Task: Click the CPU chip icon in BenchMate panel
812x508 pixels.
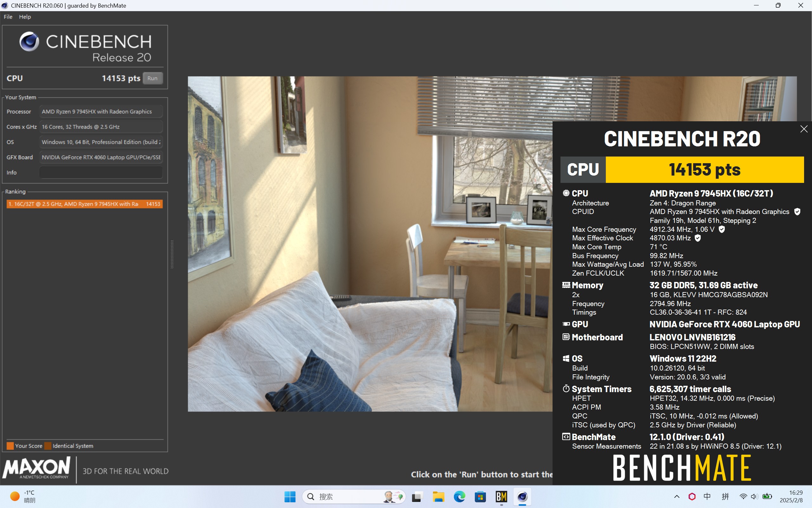Action: point(566,193)
